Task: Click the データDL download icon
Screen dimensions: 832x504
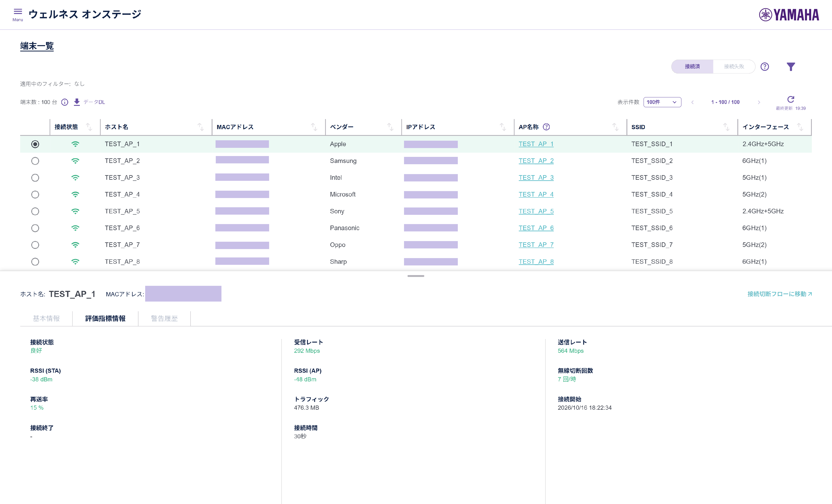Action: tap(77, 102)
